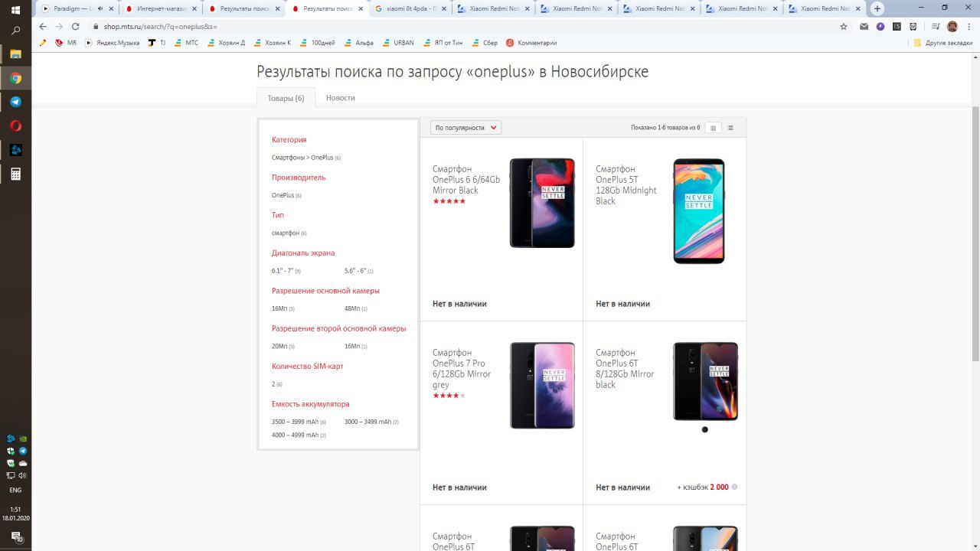The image size is (980, 551).
Task: Open the TJ bookmark
Action: [157, 43]
